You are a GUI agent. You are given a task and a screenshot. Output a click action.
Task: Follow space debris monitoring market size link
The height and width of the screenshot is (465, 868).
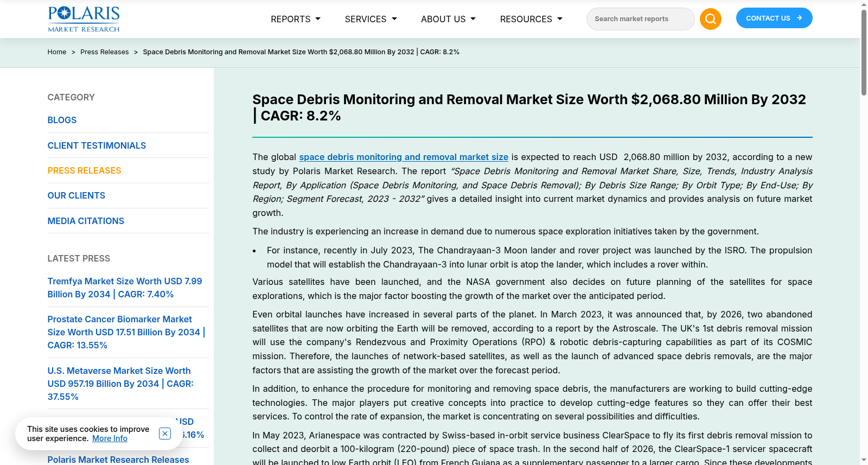tap(404, 157)
